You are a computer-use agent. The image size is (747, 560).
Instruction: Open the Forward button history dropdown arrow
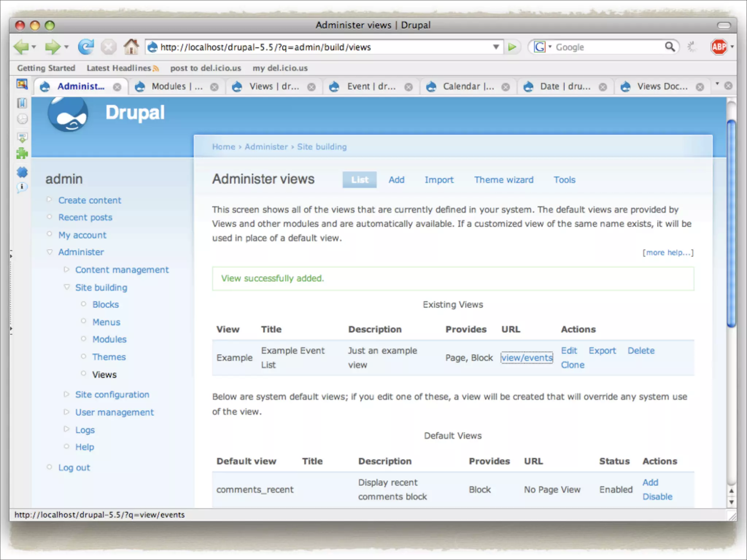pos(66,47)
